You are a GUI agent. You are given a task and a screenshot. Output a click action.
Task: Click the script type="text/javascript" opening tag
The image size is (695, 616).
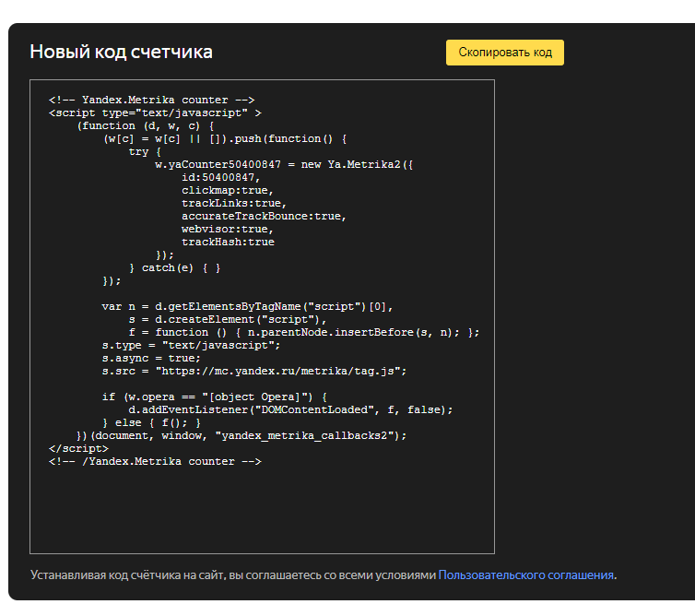pyautogui.click(x=155, y=113)
